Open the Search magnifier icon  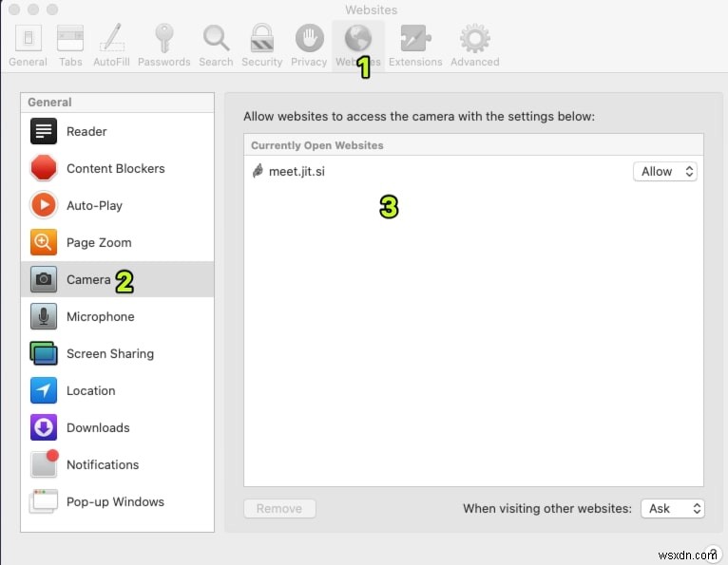coord(216,38)
